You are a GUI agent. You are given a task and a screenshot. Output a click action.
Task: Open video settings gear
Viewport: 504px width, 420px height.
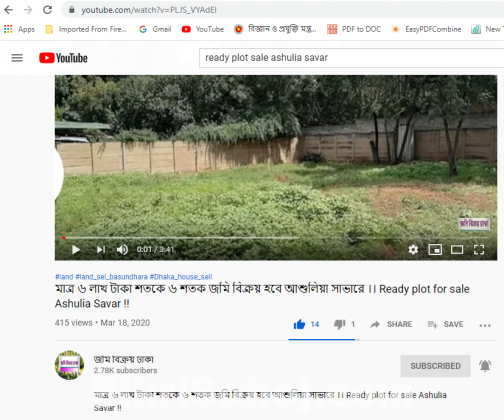pos(413,249)
